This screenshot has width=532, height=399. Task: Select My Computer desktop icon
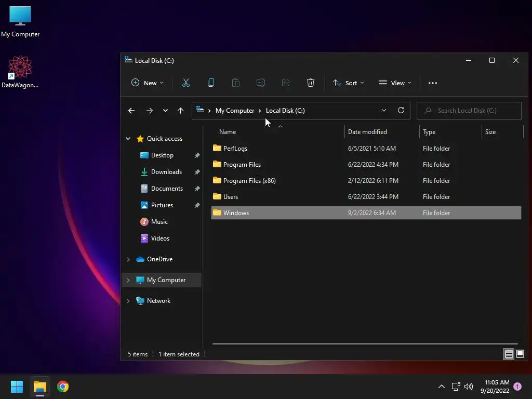point(20,22)
